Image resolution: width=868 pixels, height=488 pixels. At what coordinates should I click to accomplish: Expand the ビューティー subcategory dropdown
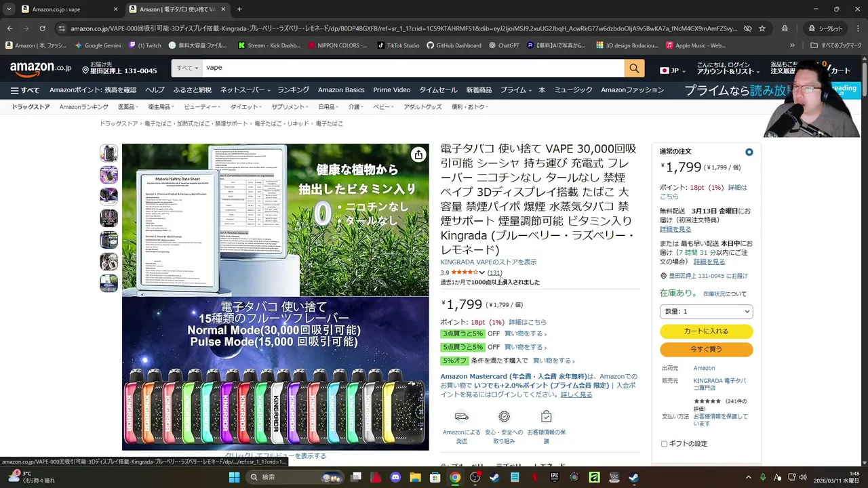(201, 107)
